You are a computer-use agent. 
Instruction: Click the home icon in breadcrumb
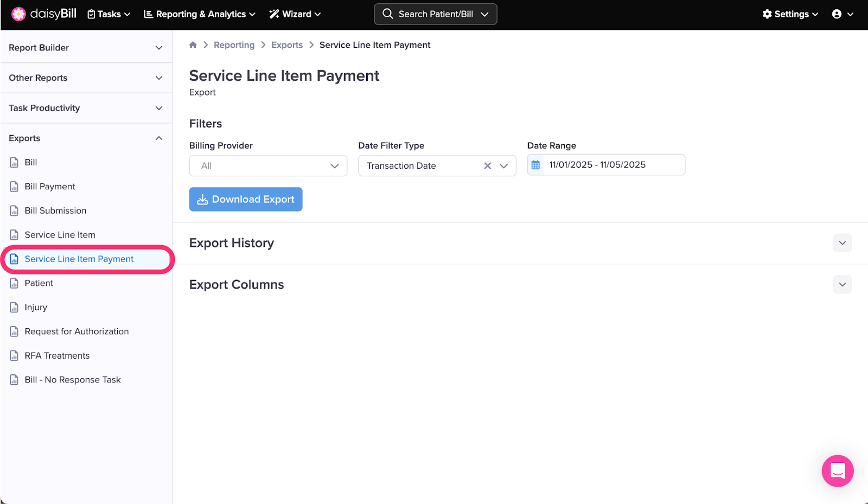(193, 45)
